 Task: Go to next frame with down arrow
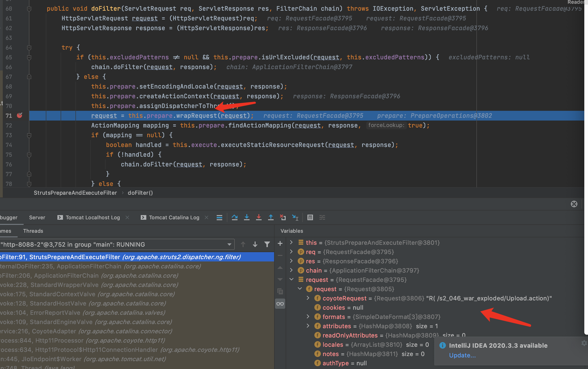[255, 244]
